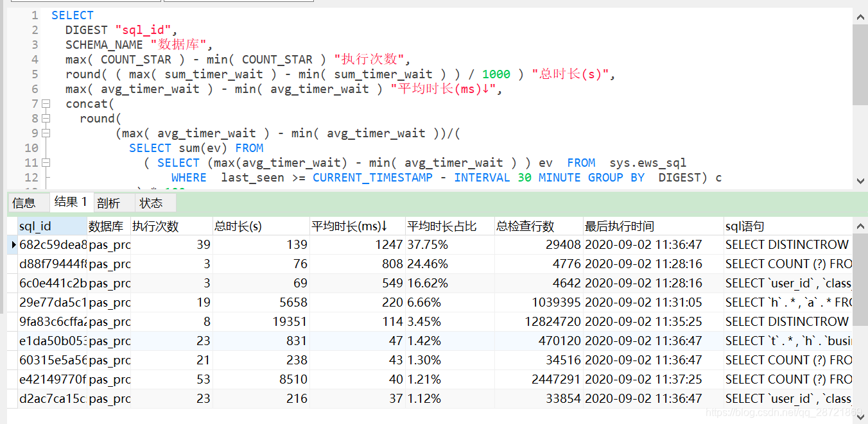Click CURRENT_TIMESTAMP on line 12
This screenshot has height=424, width=868.
tap(373, 178)
